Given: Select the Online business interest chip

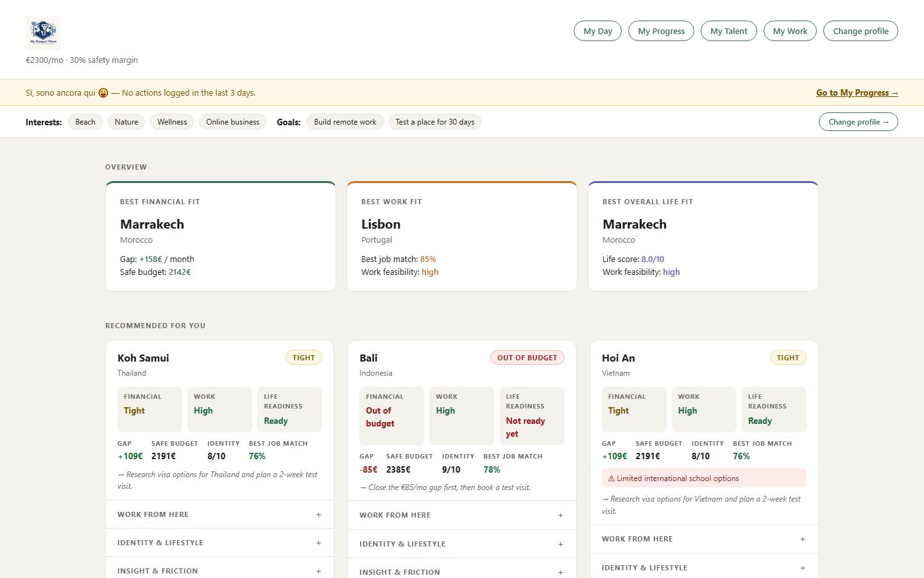Looking at the screenshot, I should (x=233, y=122).
